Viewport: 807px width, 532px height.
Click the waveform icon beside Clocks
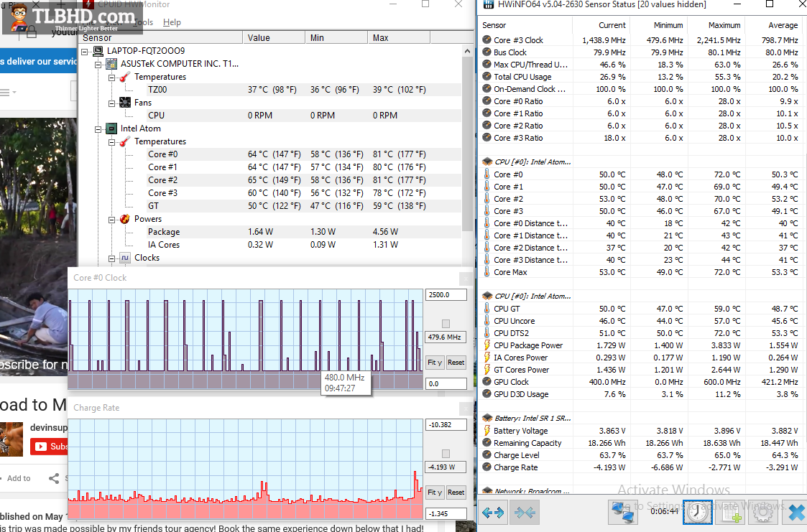[125, 258]
